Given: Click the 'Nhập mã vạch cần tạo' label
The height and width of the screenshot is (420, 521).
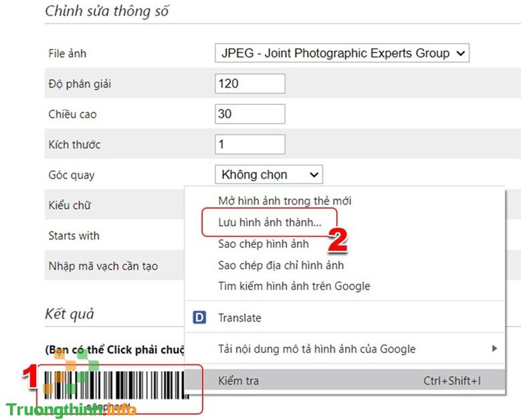Looking at the screenshot, I should [103, 266].
